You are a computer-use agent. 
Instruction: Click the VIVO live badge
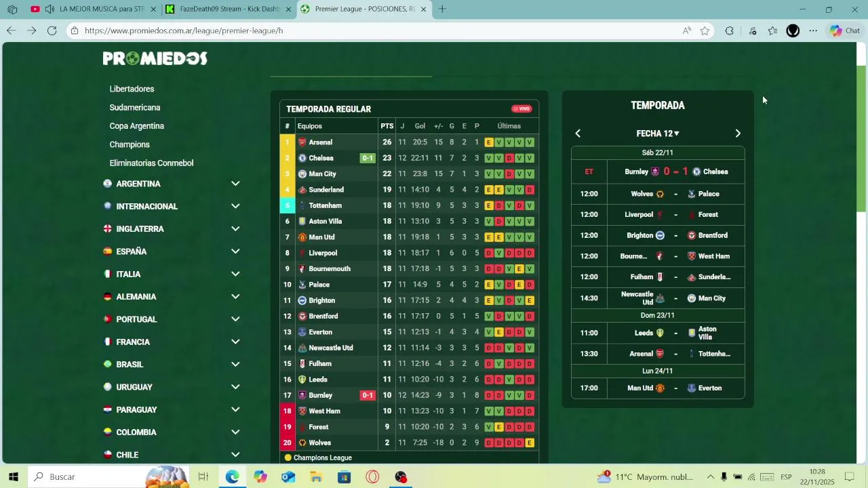tap(521, 108)
